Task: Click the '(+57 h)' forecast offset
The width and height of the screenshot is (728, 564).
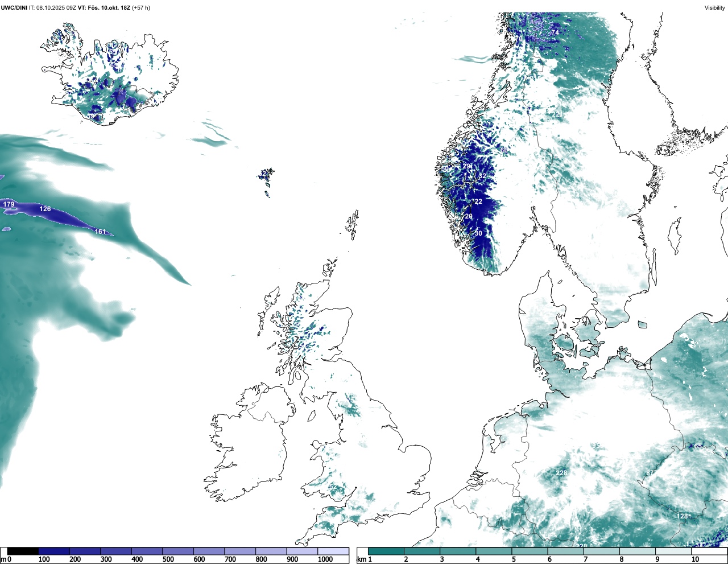Action: pos(141,8)
